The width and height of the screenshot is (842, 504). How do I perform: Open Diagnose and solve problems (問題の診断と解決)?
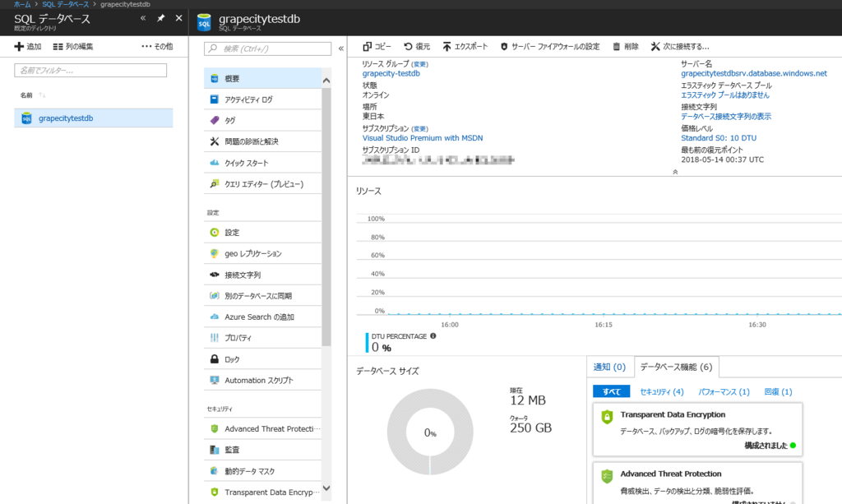click(x=262, y=141)
